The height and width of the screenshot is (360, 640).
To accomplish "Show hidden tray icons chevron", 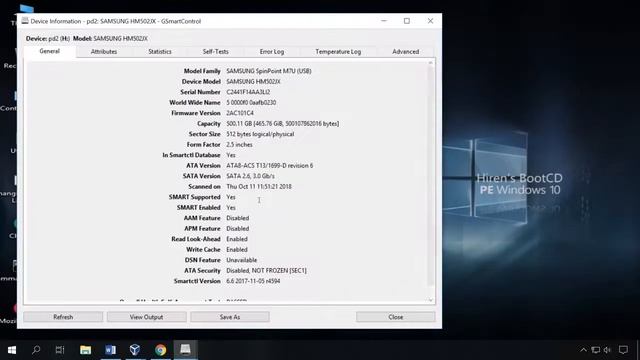I will [x=583, y=350].
